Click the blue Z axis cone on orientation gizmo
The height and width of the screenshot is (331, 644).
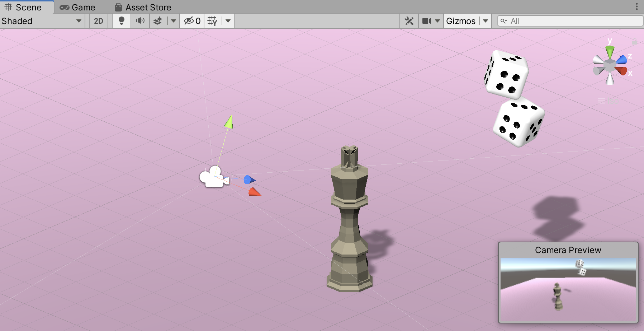622,59
